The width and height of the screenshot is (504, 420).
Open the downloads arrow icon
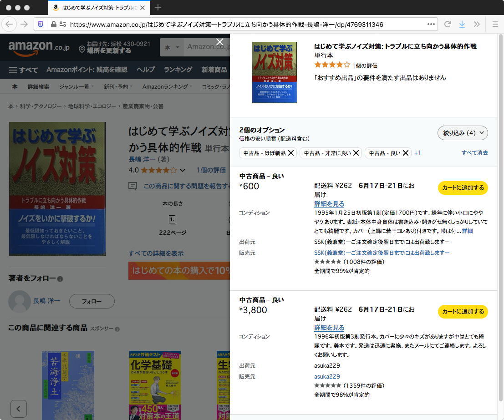pos(462,25)
